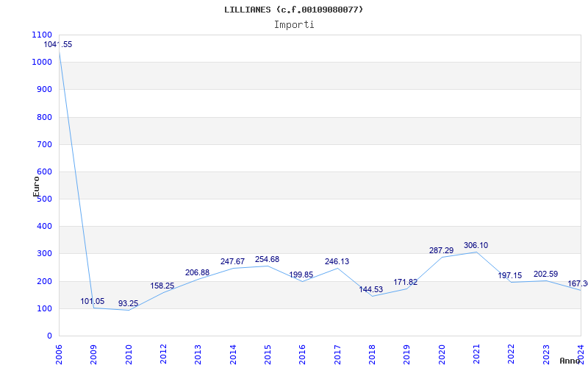Click the y-axis tick label 500
This screenshot has width=588, height=368.
(44, 199)
